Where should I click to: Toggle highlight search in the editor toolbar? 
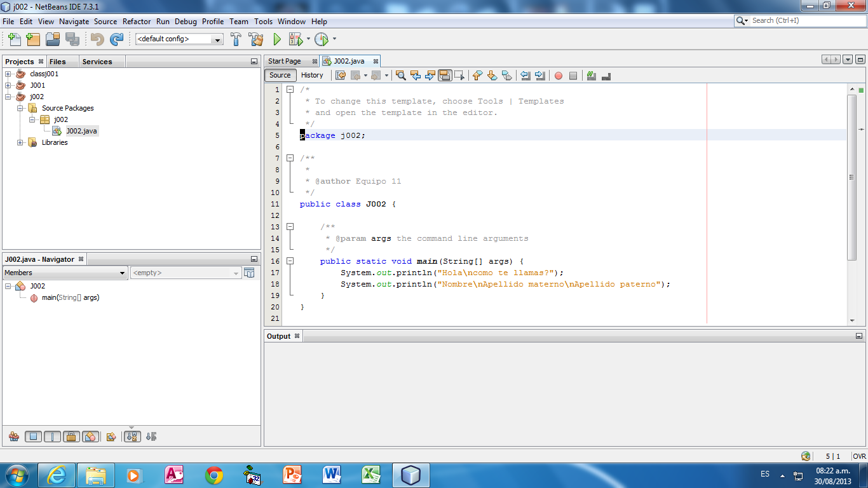(445, 76)
